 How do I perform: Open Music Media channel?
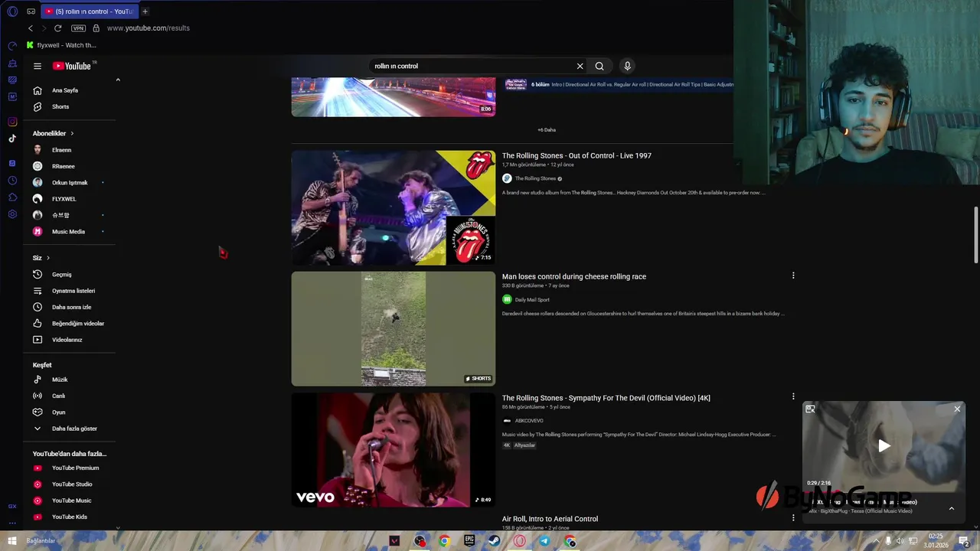(x=69, y=231)
